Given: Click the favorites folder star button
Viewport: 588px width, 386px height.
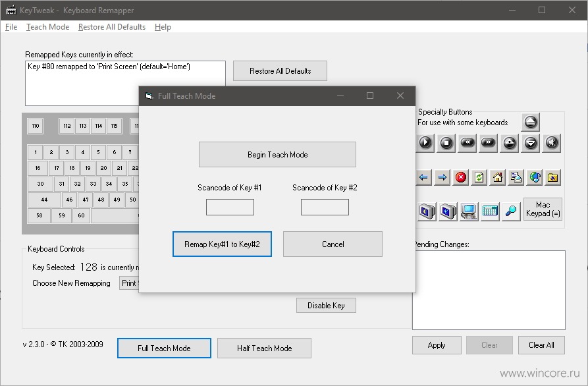Looking at the screenshot, I should (x=552, y=177).
